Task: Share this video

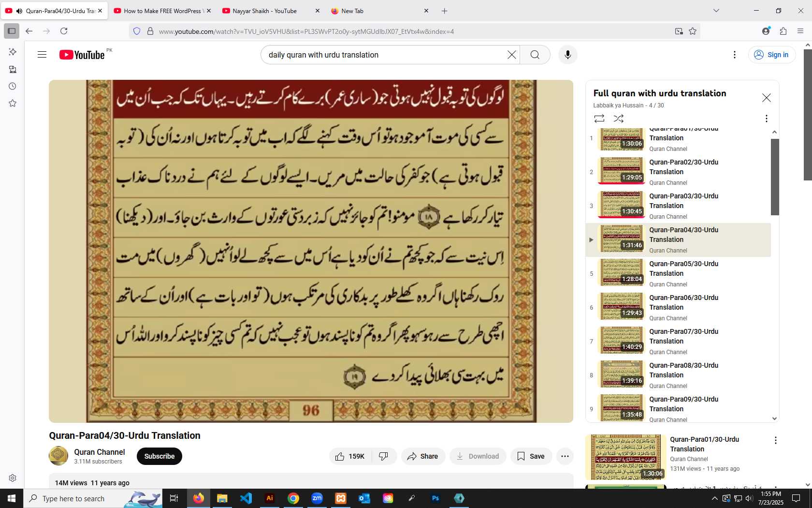Action: (x=423, y=456)
